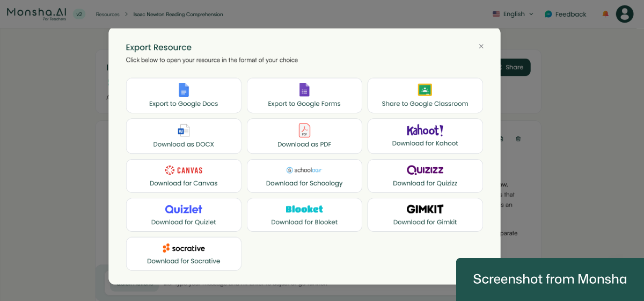Select Isaac Newton Reading Comprehension breadcrumb
Image resolution: width=644 pixels, height=301 pixels.
click(x=178, y=15)
